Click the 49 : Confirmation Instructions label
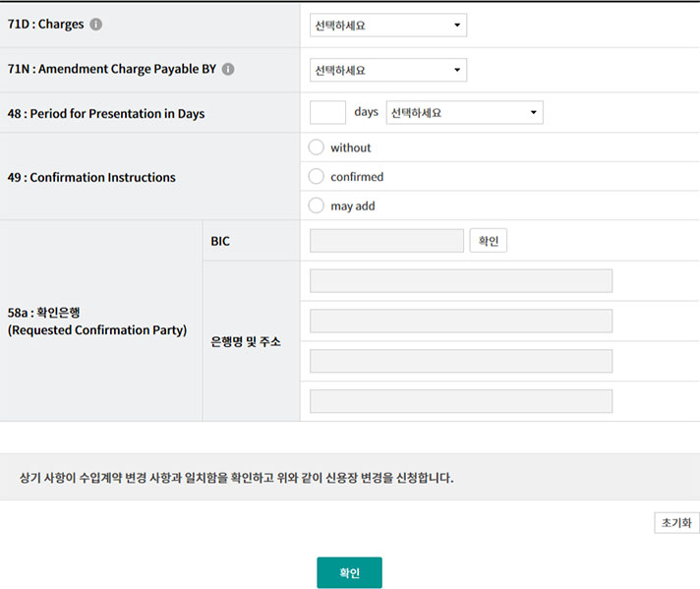This screenshot has width=700, height=589. [91, 178]
